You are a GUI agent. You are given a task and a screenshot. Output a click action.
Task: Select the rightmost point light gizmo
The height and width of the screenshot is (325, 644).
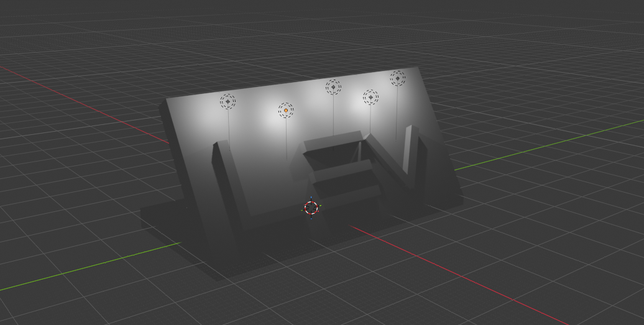pos(398,78)
